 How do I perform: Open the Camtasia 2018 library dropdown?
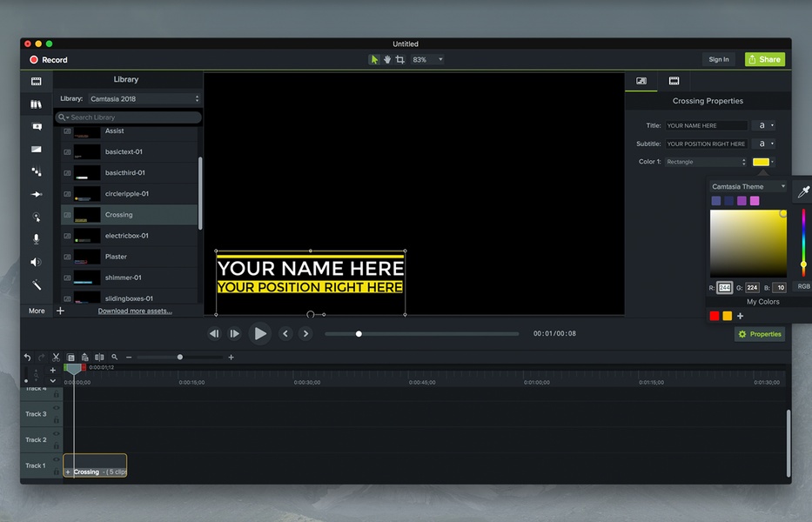click(x=144, y=99)
